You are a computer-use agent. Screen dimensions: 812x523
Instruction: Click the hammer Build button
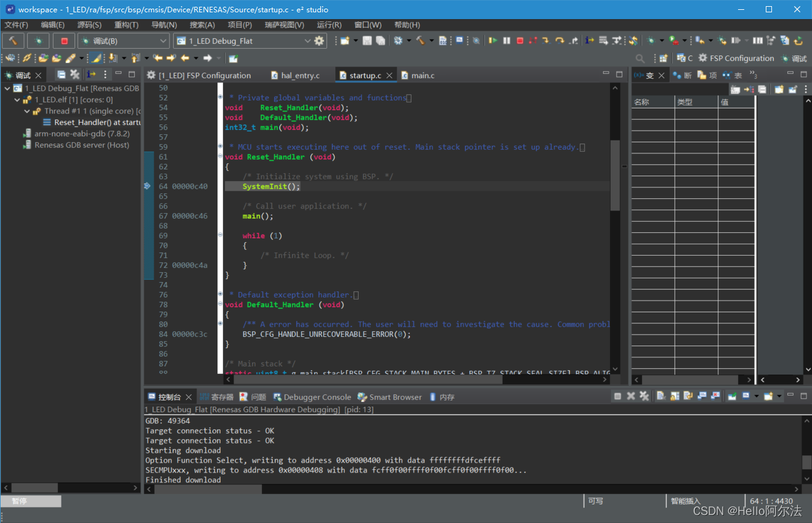(14, 41)
